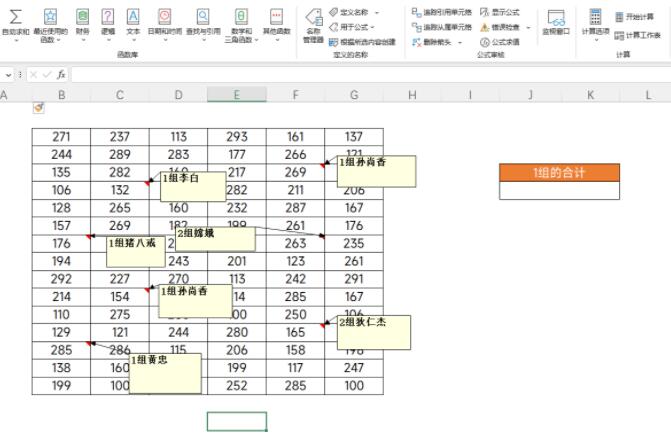Expand the Define Name dropdown arrow
The height and width of the screenshot is (435, 671).
pos(377,12)
